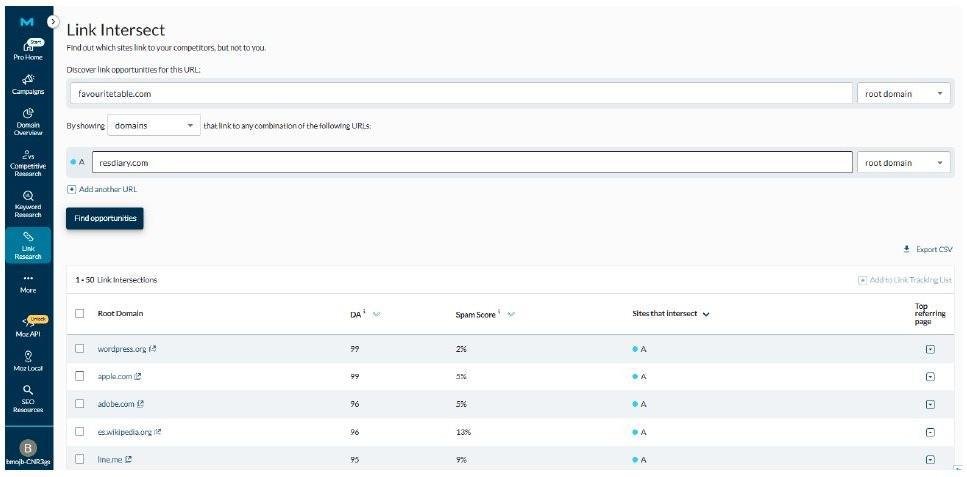Click the favouritetable.com URL field
The image size is (967, 477).
[x=461, y=94]
